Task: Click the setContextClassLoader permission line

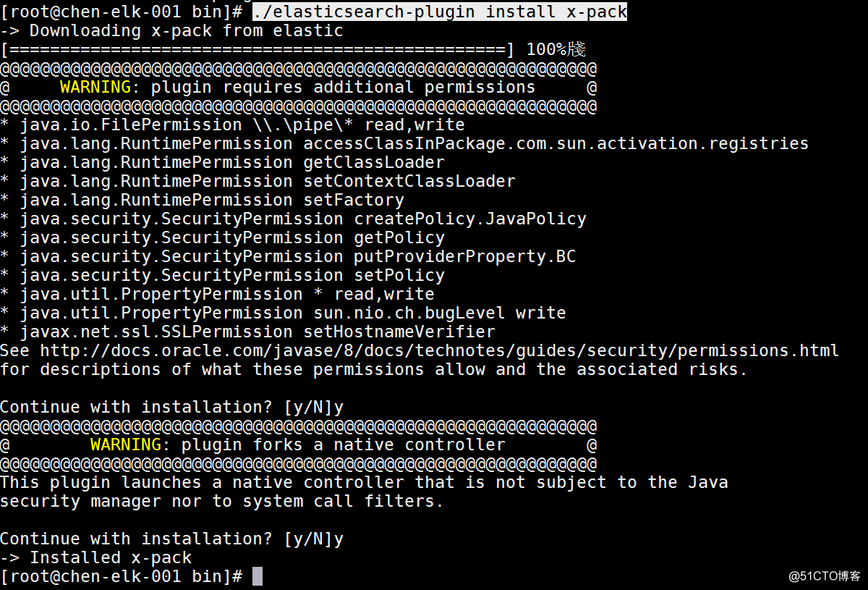Action: [258, 182]
